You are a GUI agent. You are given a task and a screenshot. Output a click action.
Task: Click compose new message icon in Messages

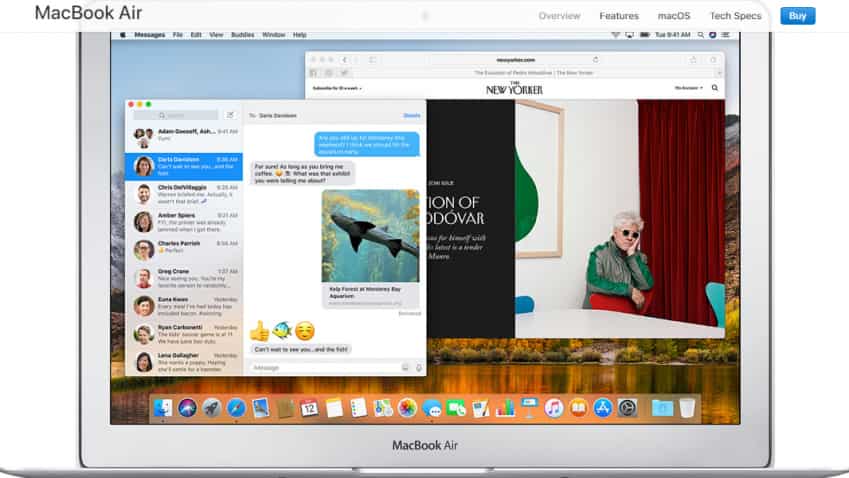point(230,115)
